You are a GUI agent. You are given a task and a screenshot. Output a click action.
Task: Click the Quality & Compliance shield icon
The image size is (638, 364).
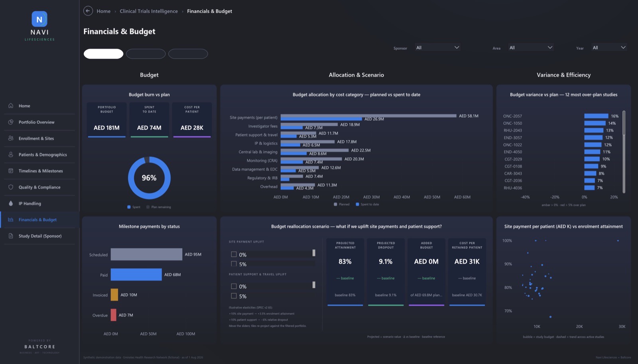pyautogui.click(x=11, y=187)
